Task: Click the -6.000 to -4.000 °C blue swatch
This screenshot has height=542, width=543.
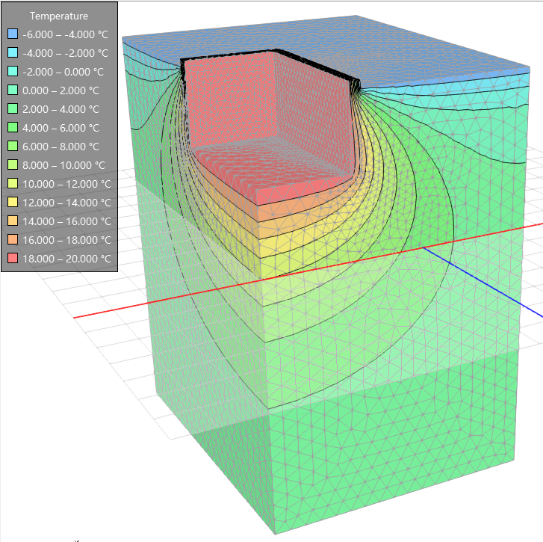Action: pyautogui.click(x=12, y=34)
